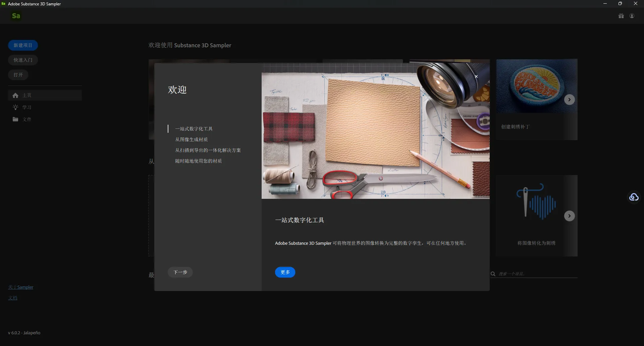The width and height of the screenshot is (644, 346).
Task: Open the 文档 documentation link
Action: point(13,298)
